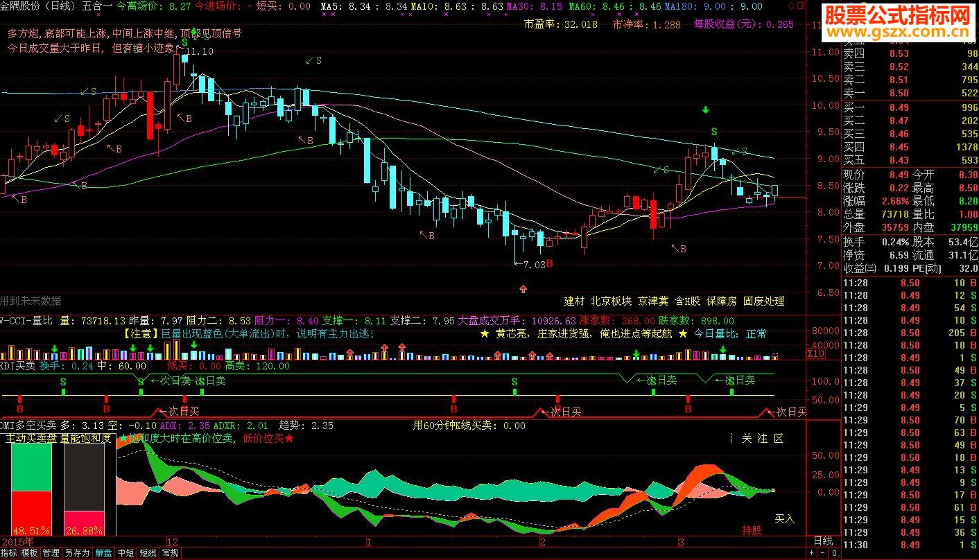
Task: Click the 关注区 label
Action: (763, 438)
